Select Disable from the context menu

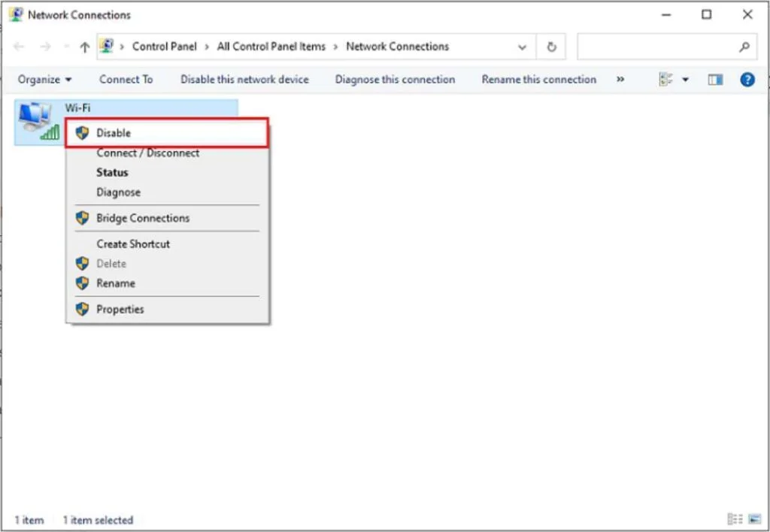point(114,133)
